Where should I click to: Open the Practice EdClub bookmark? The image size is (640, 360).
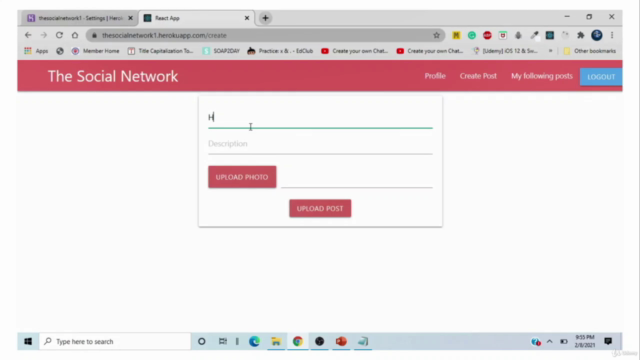[x=280, y=51]
